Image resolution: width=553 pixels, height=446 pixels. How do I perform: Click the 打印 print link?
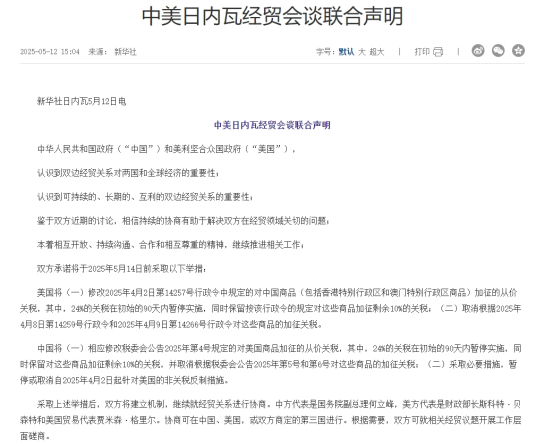pos(422,52)
